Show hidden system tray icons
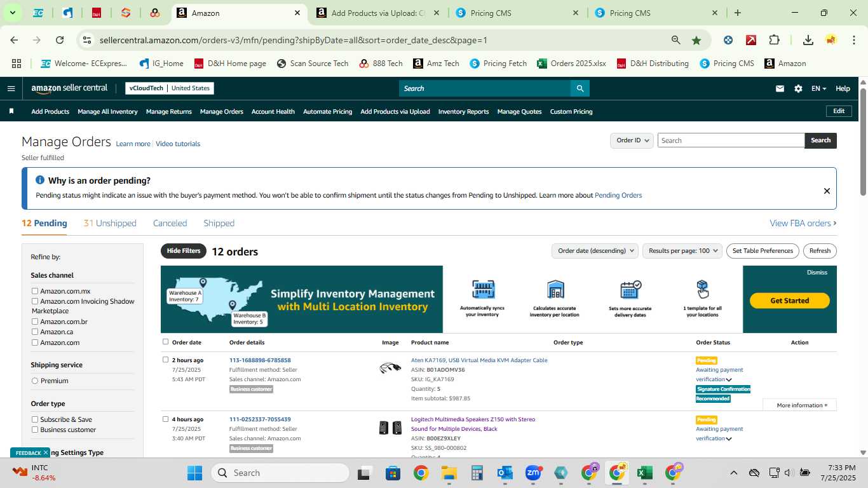Viewport: 868px width, 488px height. click(x=733, y=473)
